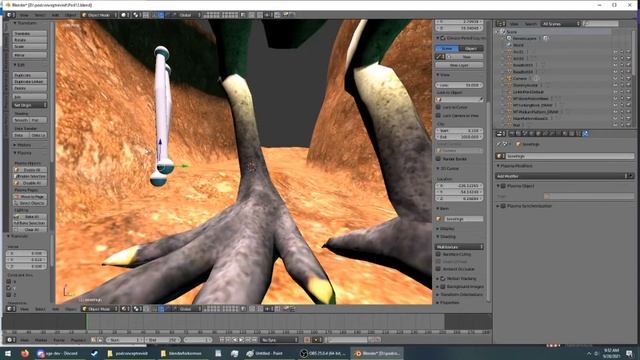Image resolution: width=640 pixels, height=360 pixels.
Task: Toggle render camera icon for the Camera row
Action: (629, 78)
